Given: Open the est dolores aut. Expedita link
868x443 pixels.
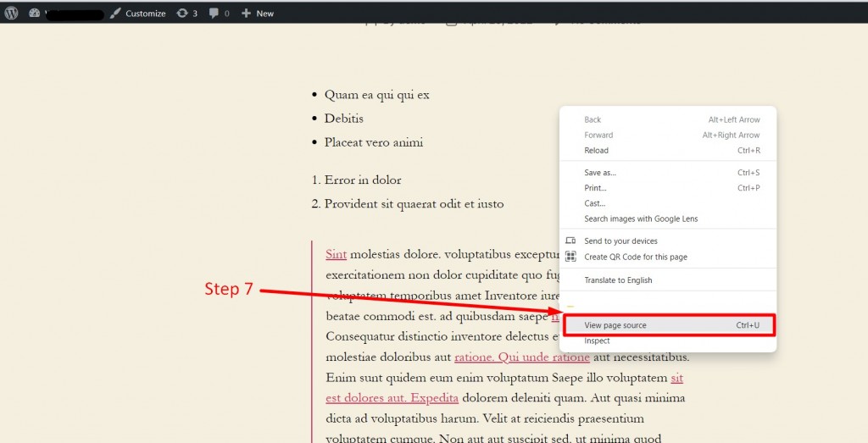Looking at the screenshot, I should click(392, 398).
